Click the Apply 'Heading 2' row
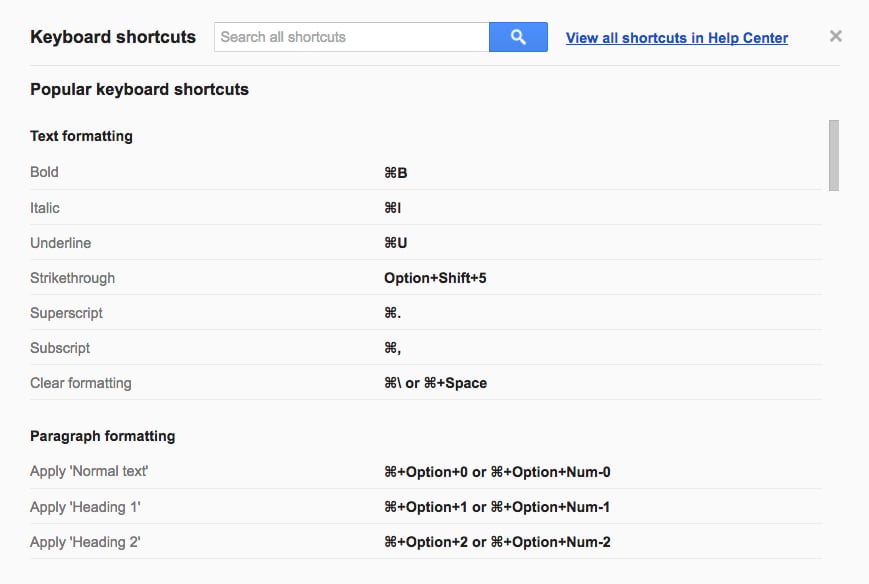Image resolution: width=869 pixels, height=584 pixels. pyautogui.click(x=426, y=541)
